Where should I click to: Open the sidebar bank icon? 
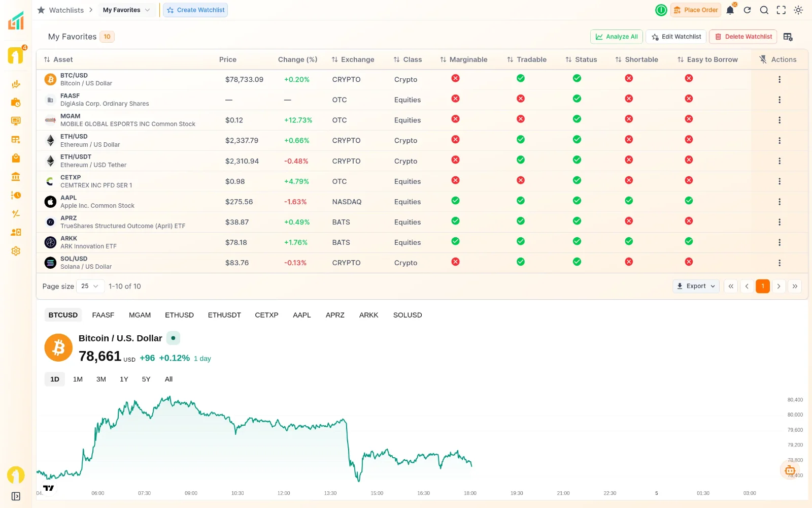coord(16,177)
